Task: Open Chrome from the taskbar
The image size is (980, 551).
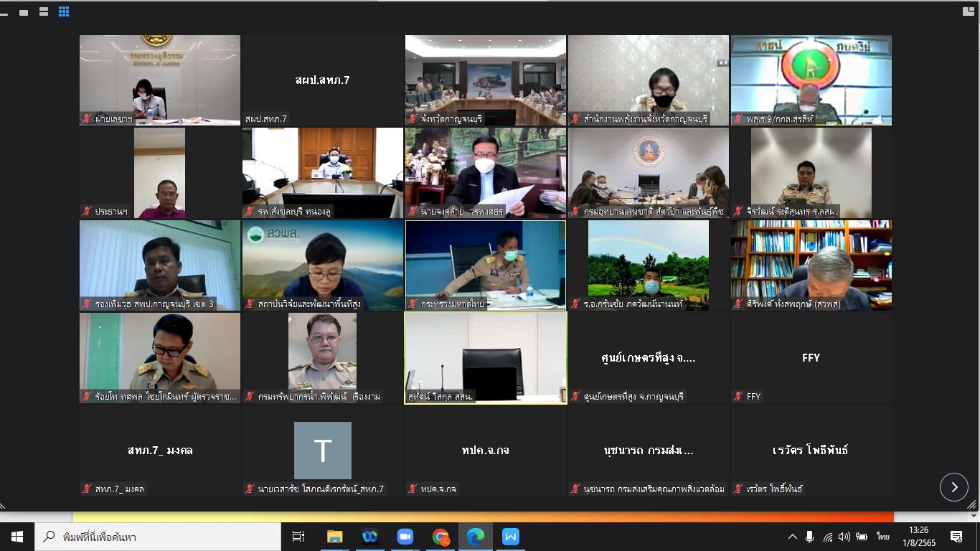Action: coord(440,537)
